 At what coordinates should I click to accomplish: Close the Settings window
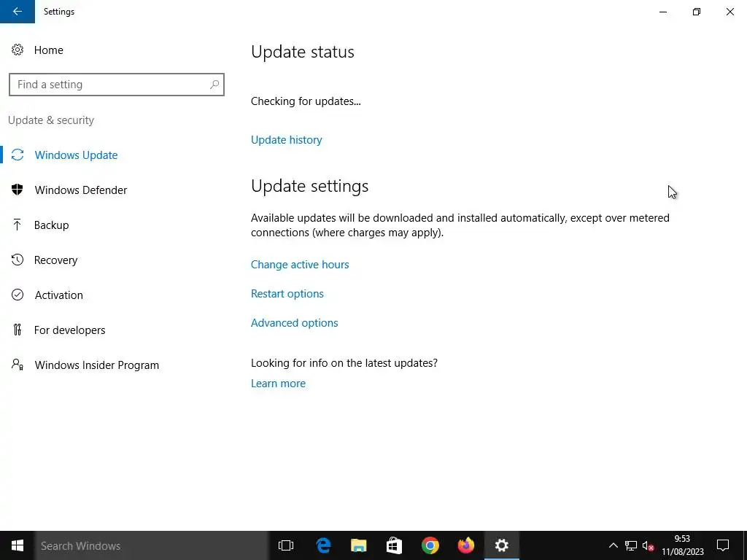click(729, 12)
